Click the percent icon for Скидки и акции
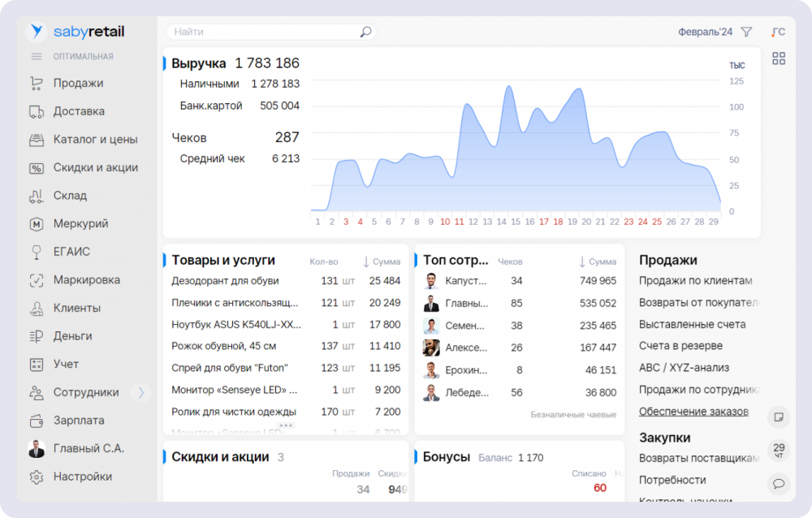Viewport: 812px width, 518px height. point(36,168)
